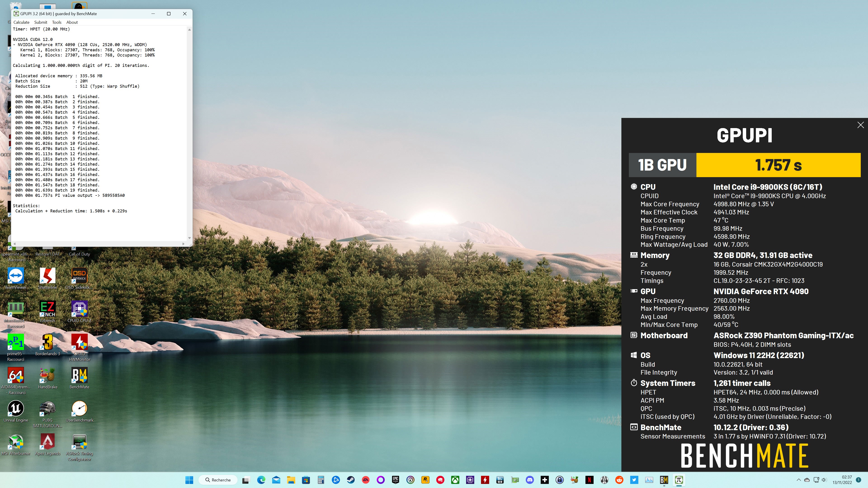The image size is (868, 488).
Task: Open the Tools menu in GPUPI
Action: 57,22
